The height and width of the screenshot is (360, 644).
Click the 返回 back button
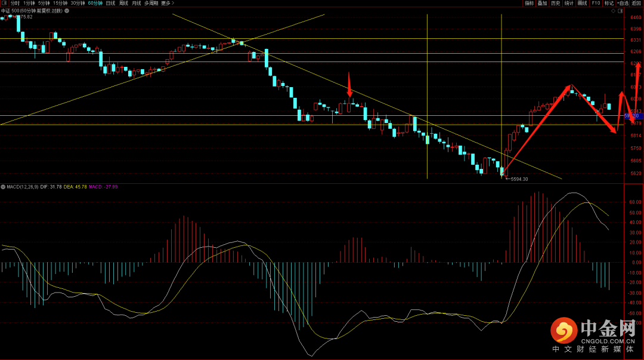[637, 3]
